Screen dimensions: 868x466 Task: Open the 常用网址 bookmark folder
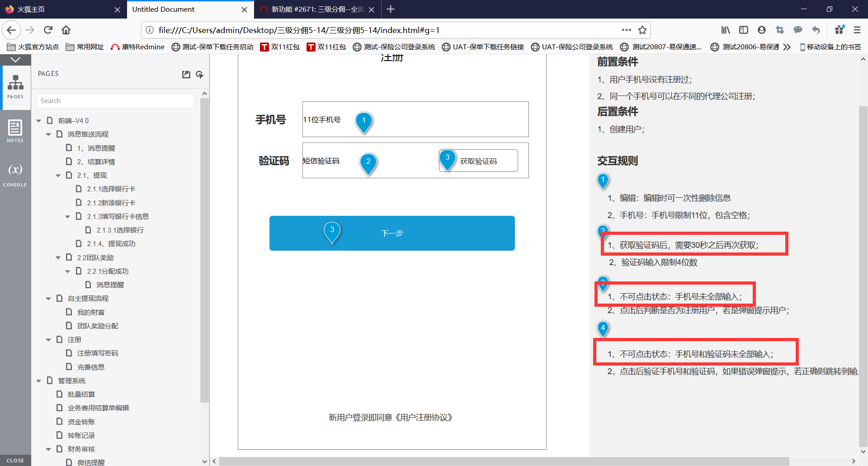coord(85,47)
